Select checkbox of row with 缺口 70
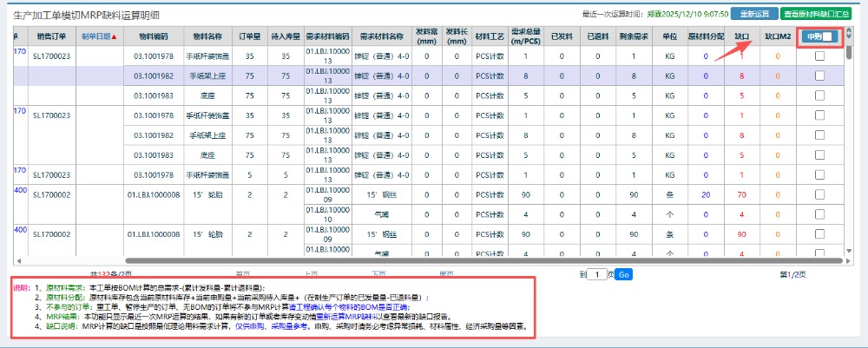 click(819, 194)
